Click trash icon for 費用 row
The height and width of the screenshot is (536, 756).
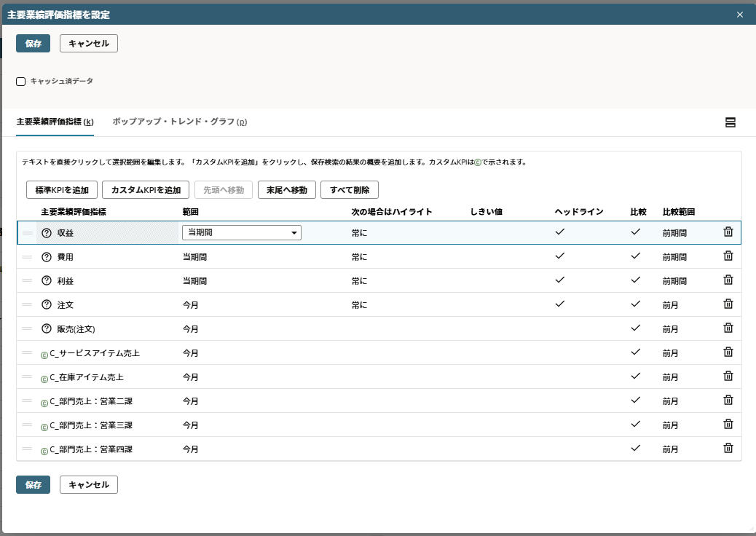point(728,256)
